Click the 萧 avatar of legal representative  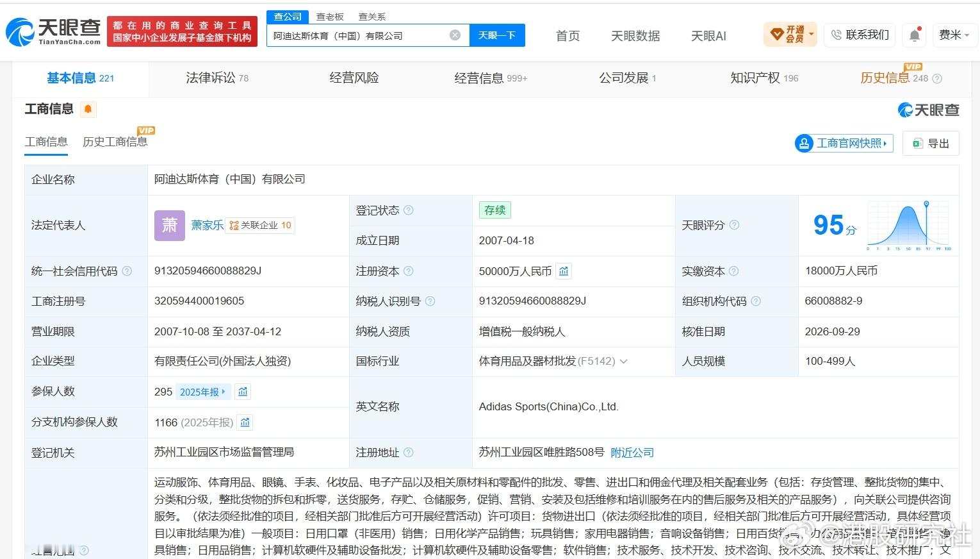(x=170, y=226)
